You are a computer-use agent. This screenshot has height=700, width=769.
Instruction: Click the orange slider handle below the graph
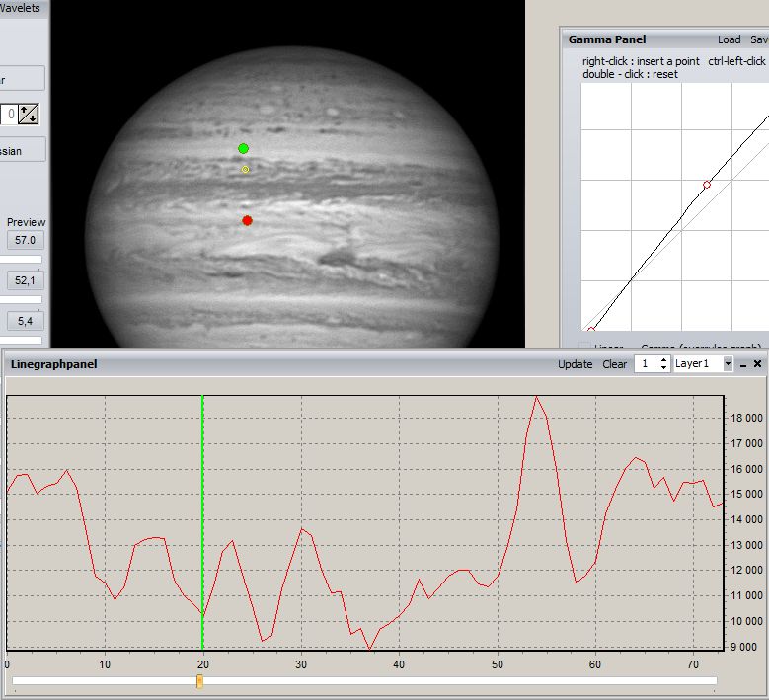click(199, 681)
